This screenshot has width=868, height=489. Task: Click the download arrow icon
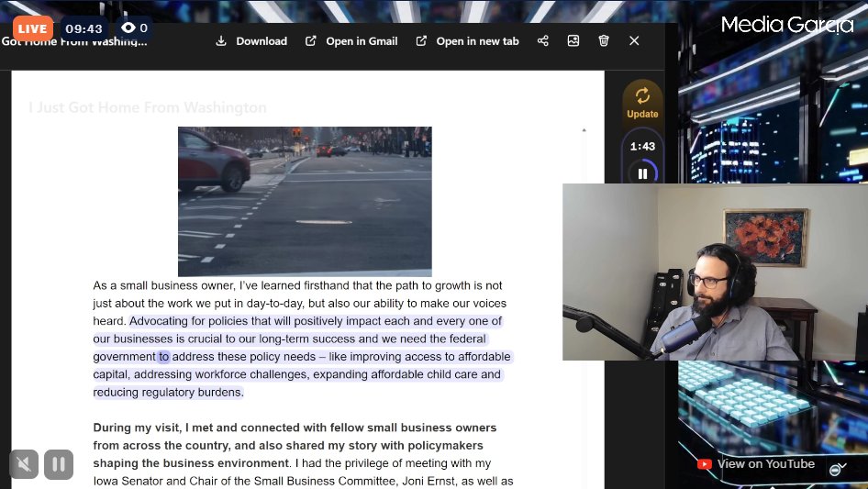pyautogui.click(x=221, y=41)
